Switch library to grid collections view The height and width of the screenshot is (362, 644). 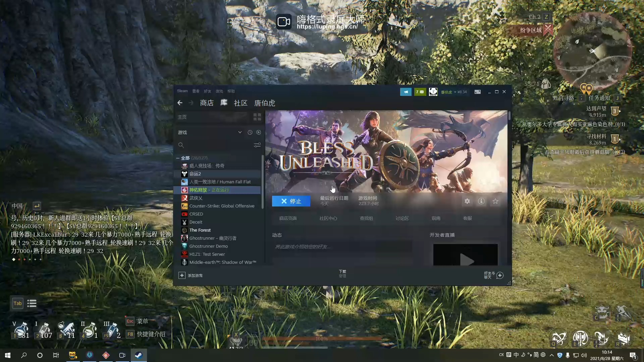tap(257, 117)
